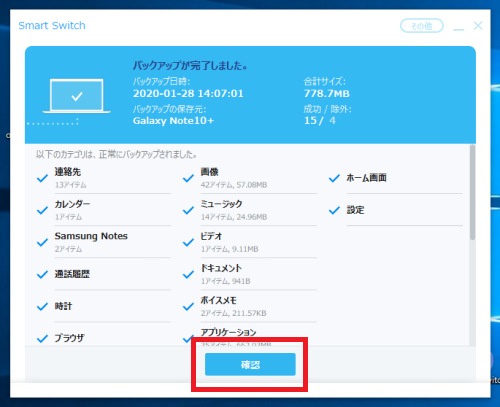This screenshot has width=500, height=407.
Task: Click the 1アイテム calendar count
Action: coord(68,217)
